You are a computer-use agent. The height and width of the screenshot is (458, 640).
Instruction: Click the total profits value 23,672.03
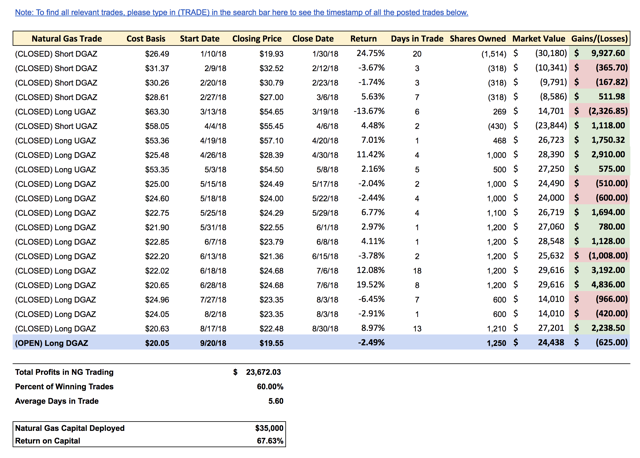263,372
